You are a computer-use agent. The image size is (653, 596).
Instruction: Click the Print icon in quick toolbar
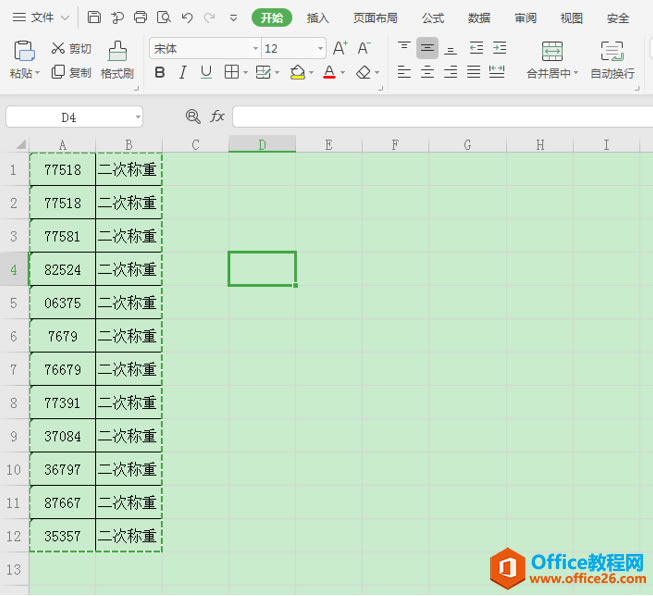click(x=140, y=17)
